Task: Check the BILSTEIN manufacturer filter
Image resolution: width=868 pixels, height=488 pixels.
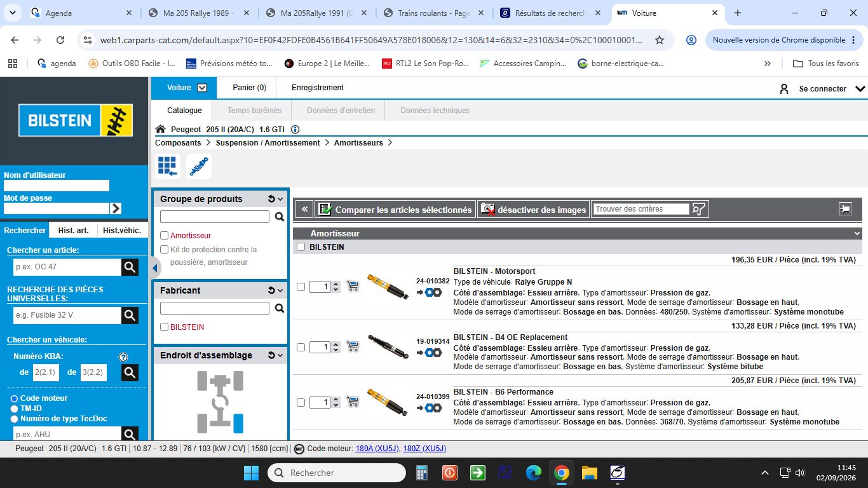Action: pos(165,327)
